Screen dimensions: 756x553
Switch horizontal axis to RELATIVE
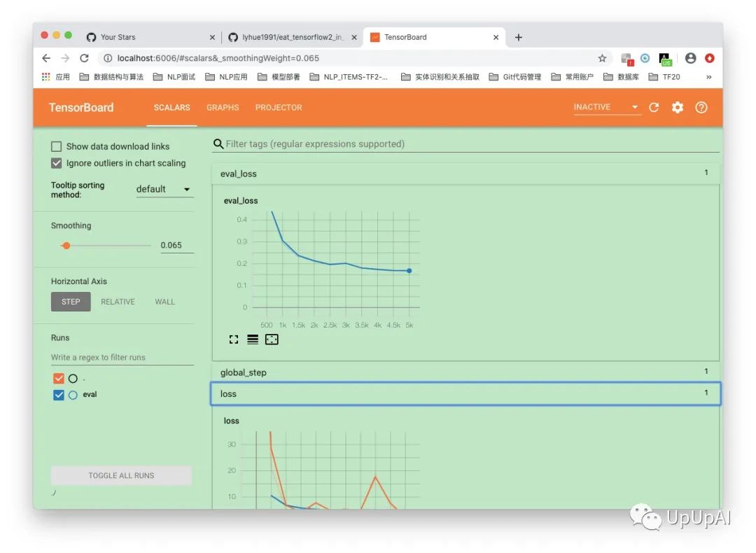tap(118, 302)
